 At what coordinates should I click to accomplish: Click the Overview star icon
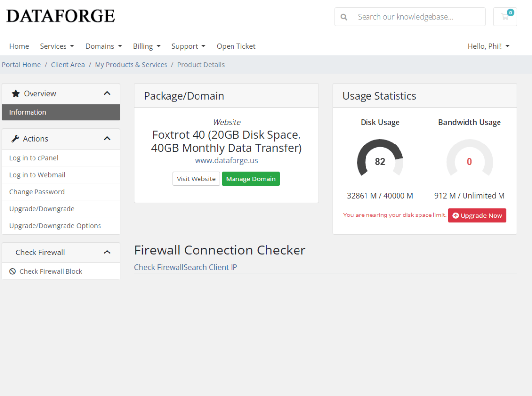pos(16,93)
